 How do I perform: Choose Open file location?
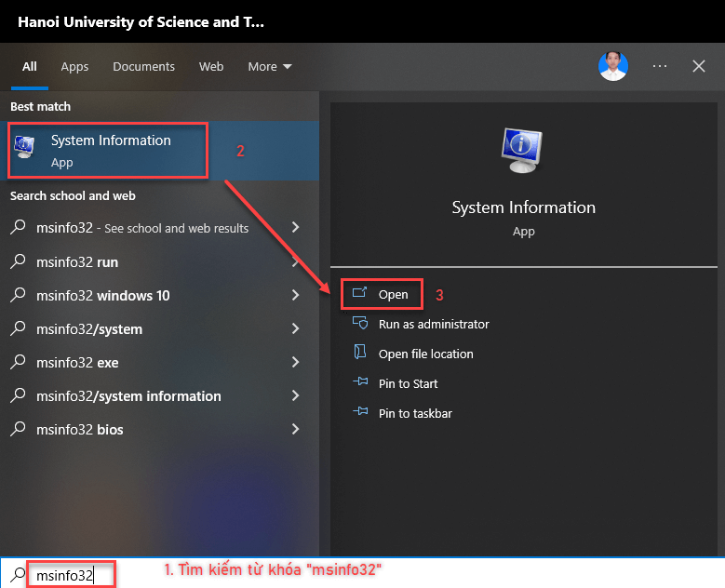click(425, 354)
